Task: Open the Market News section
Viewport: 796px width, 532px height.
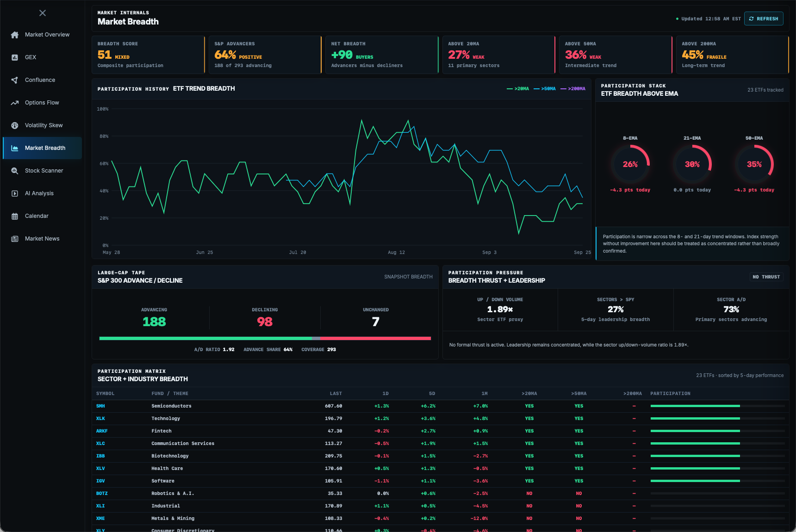Action: coord(42,239)
